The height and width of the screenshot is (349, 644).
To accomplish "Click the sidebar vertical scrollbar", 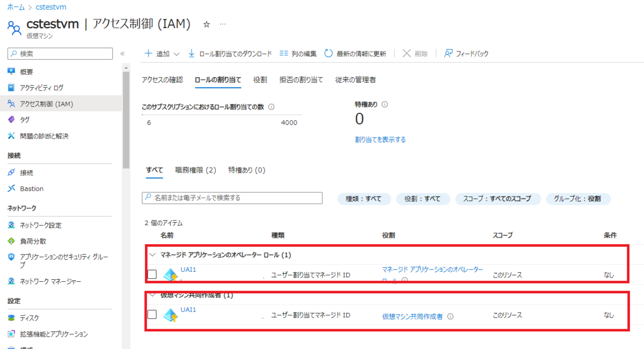I will (126, 121).
